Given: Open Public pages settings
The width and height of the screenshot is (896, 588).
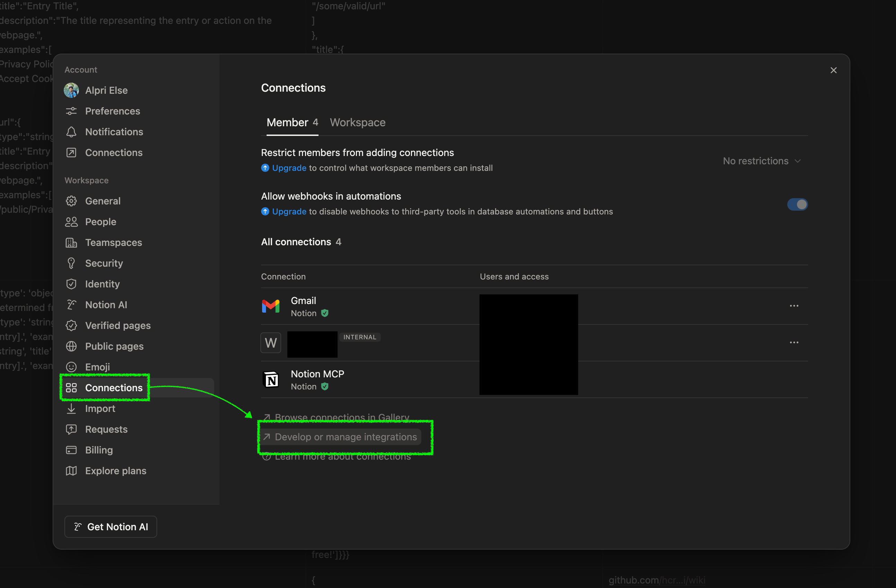Looking at the screenshot, I should 114,346.
